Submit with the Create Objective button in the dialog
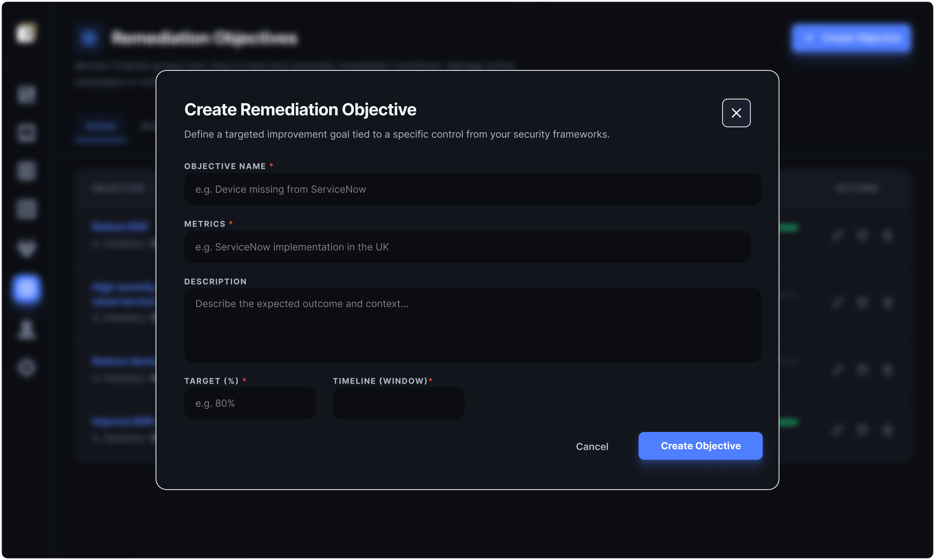Viewport: 935px width, 560px height. pyautogui.click(x=700, y=446)
